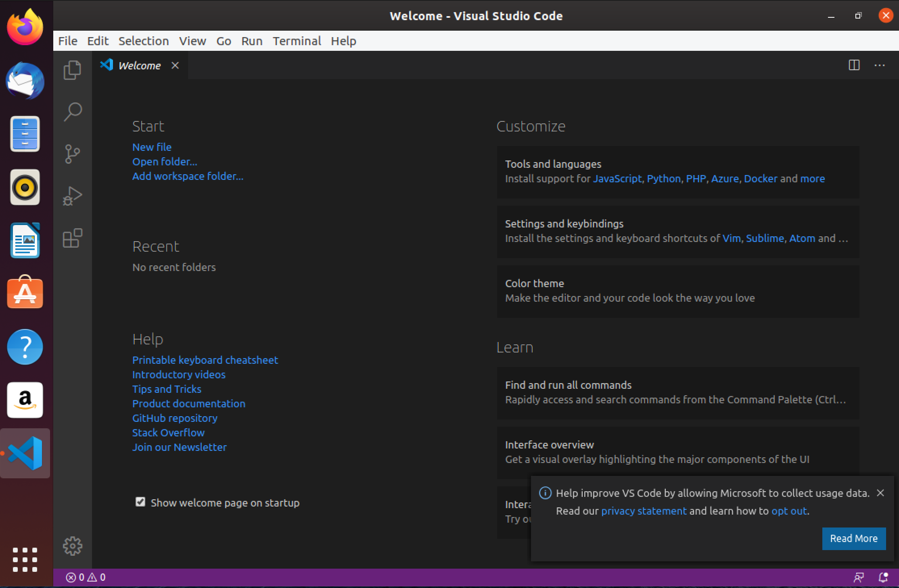
Task: Open the Search view in activity bar
Action: pyautogui.click(x=73, y=112)
